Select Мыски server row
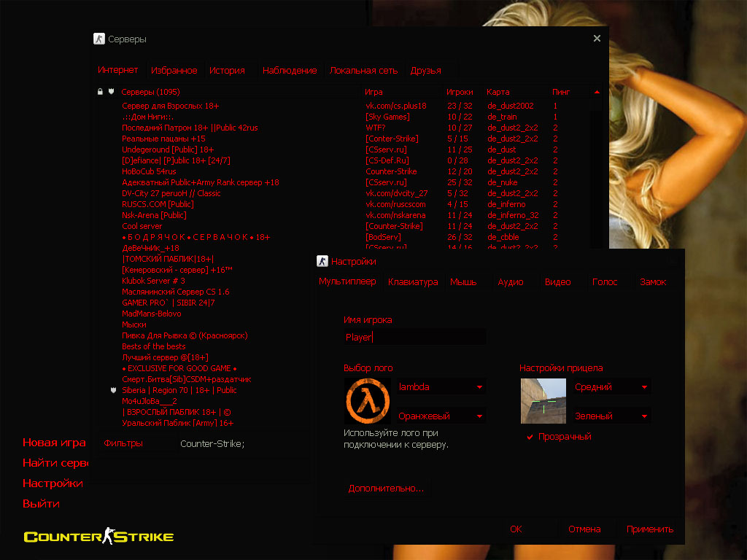The height and width of the screenshot is (560, 747). [x=134, y=324]
